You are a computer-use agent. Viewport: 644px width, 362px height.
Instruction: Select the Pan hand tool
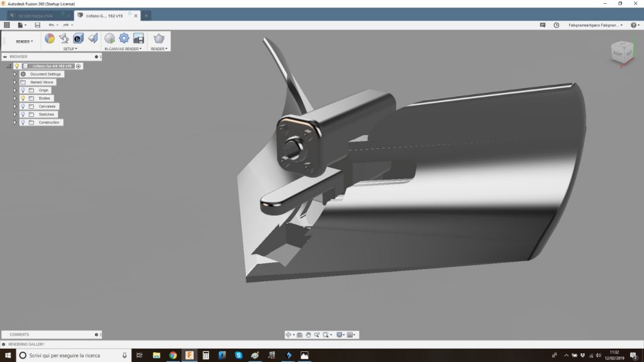(x=309, y=335)
